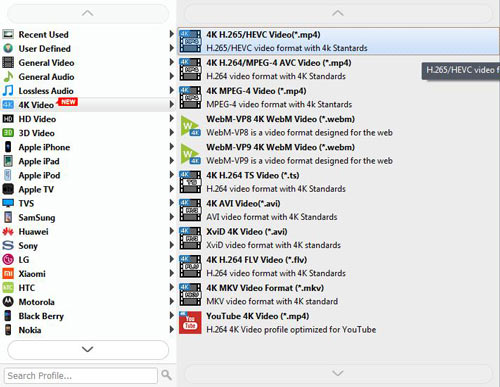The height and width of the screenshot is (387, 500).
Task: Expand the General Video submenu arrow
Action: 171,62
